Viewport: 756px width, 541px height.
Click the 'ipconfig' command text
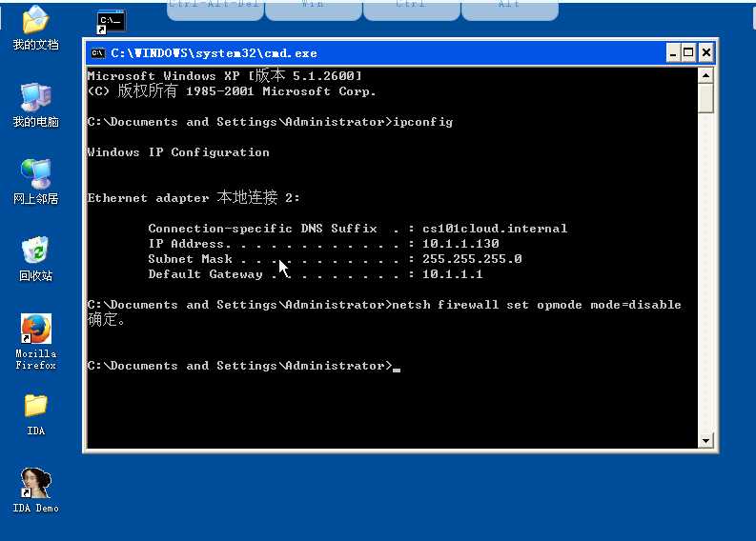tap(423, 122)
